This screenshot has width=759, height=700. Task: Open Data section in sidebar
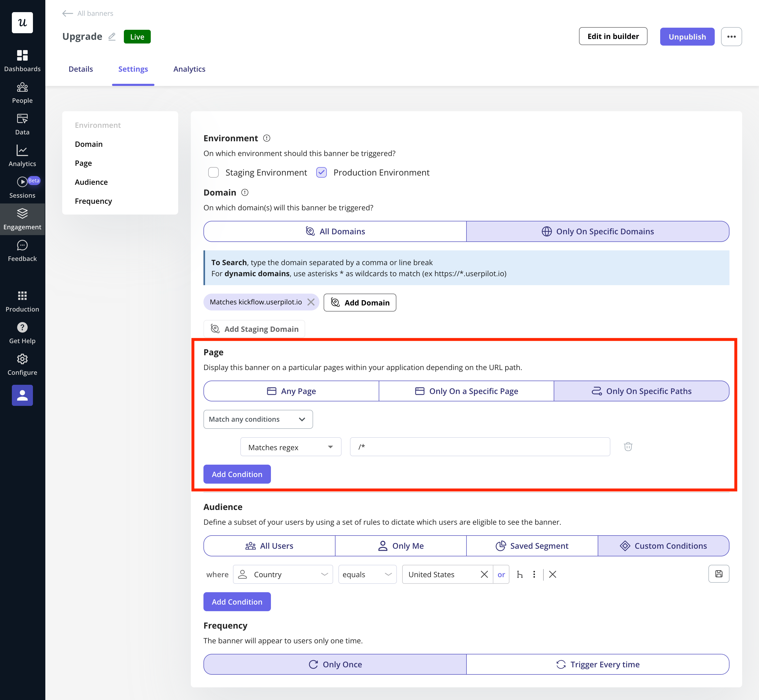coord(22,124)
